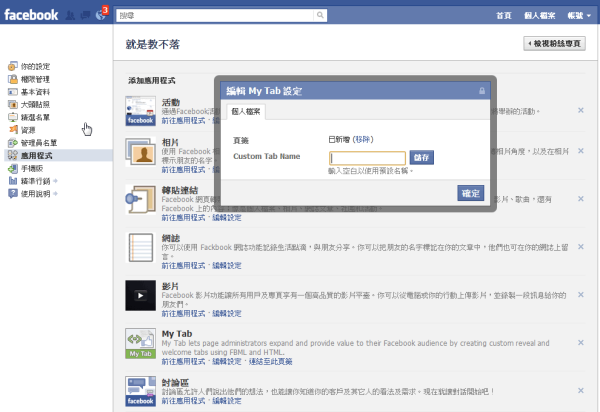The height and width of the screenshot is (412, 600).
Task: Click the 就是教不落 page title
Action: click(153, 44)
